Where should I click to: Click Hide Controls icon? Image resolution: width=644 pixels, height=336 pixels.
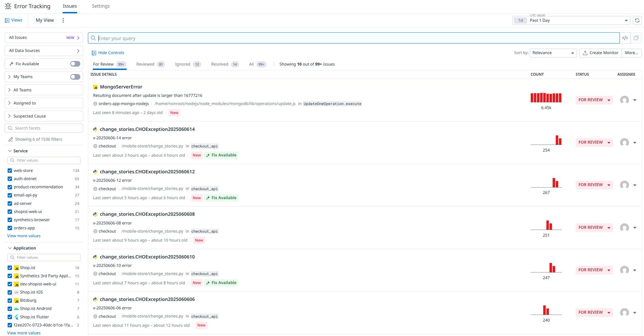click(x=94, y=53)
